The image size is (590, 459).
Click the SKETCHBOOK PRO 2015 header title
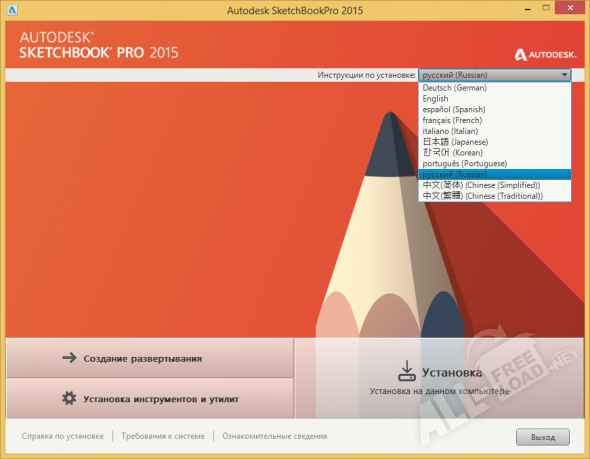click(99, 53)
